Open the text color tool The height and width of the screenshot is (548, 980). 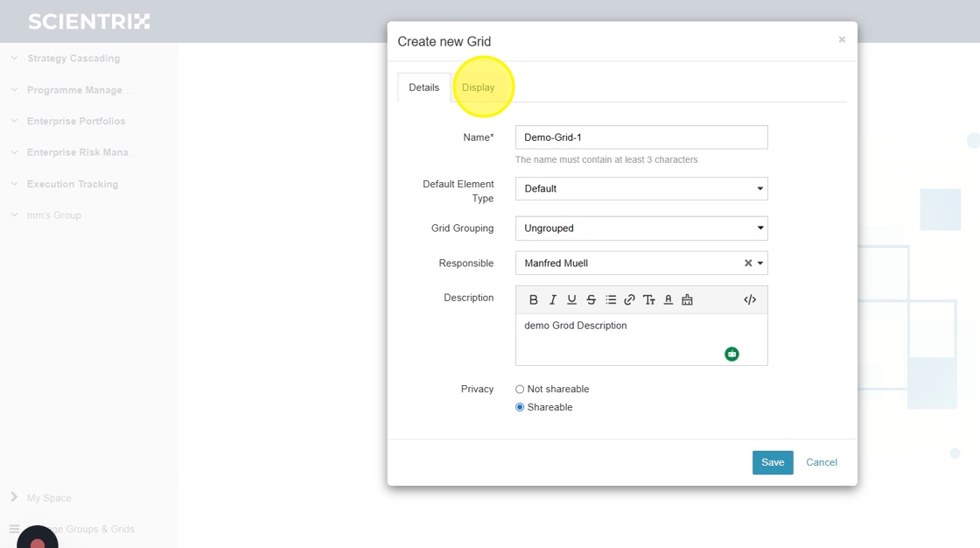pyautogui.click(x=668, y=299)
